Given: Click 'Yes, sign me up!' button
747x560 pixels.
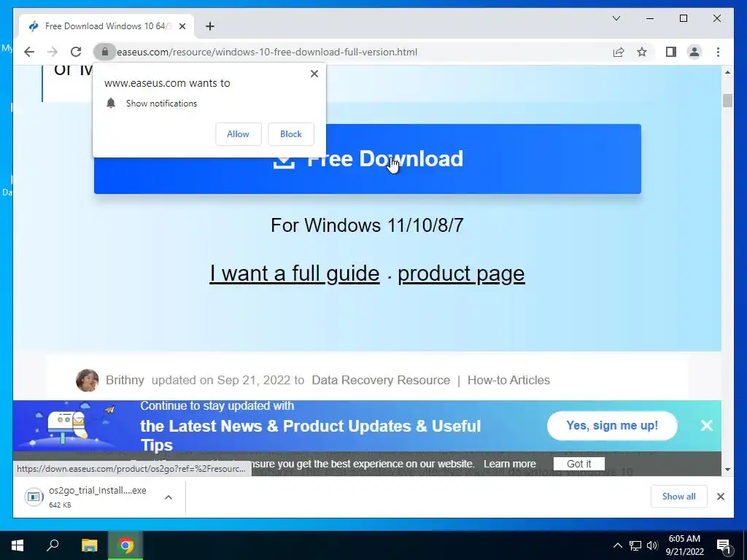Looking at the screenshot, I should coord(612,425).
